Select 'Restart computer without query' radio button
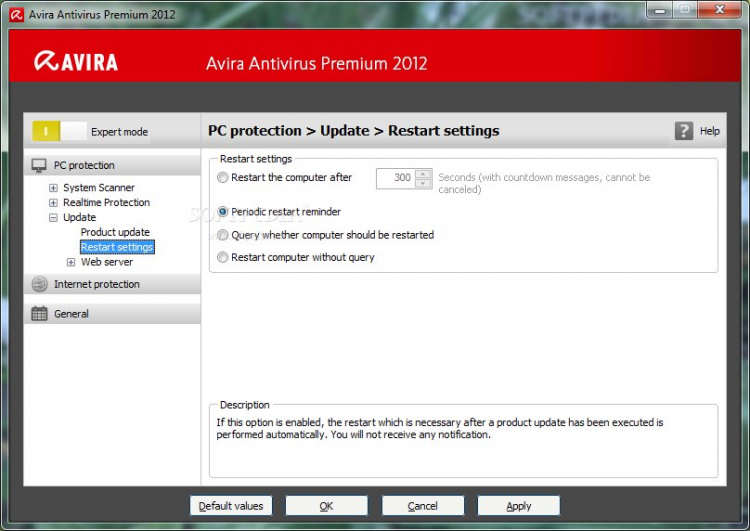The height and width of the screenshot is (531, 750). pyautogui.click(x=222, y=257)
